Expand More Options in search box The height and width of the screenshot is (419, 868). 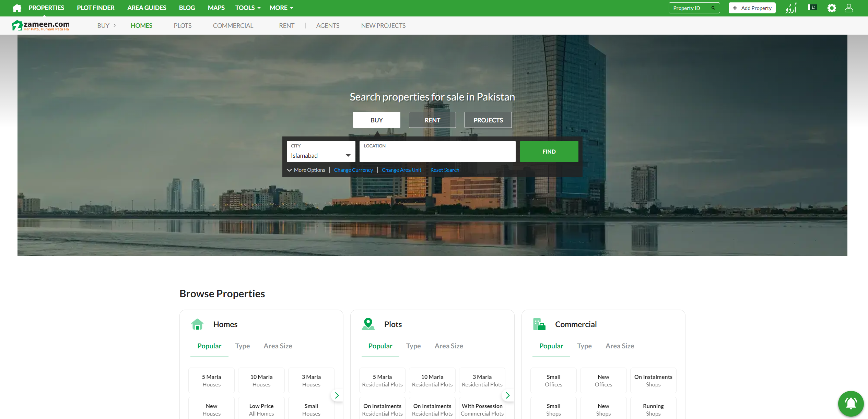tap(306, 170)
